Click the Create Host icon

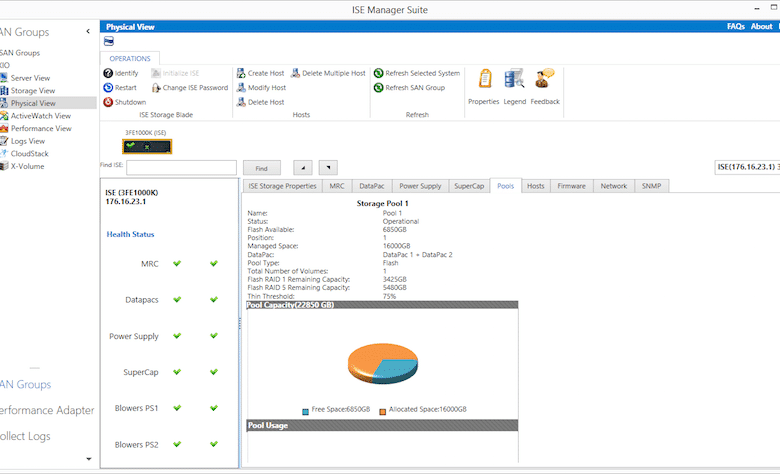[x=241, y=73]
